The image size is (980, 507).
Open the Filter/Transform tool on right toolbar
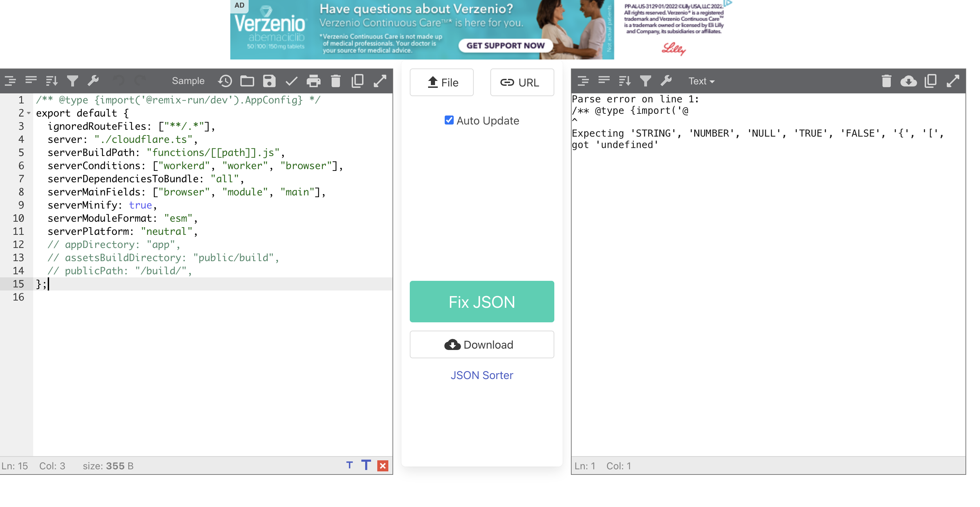[x=645, y=81]
